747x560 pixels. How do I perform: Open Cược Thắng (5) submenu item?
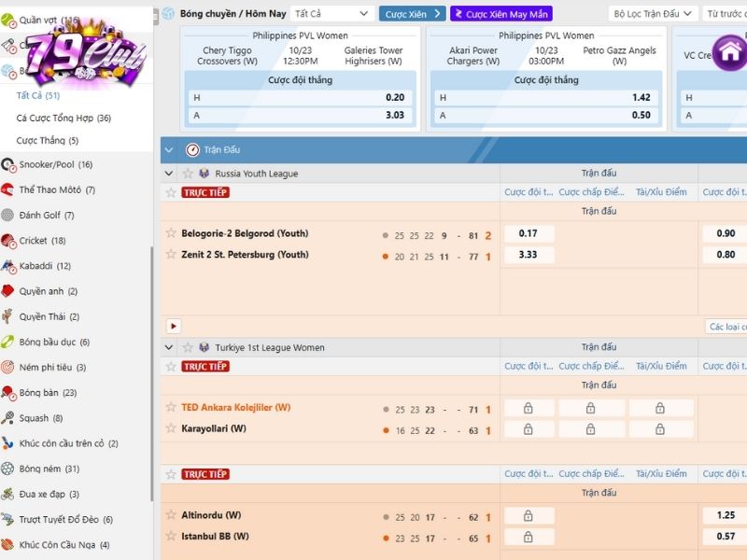[x=48, y=141]
